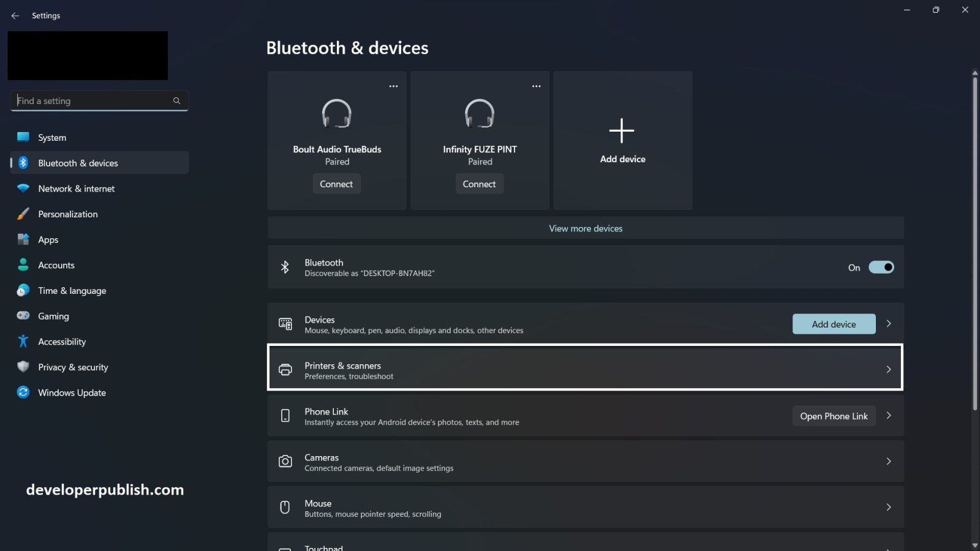Connect Infinity FUZE PINT

click(x=479, y=184)
